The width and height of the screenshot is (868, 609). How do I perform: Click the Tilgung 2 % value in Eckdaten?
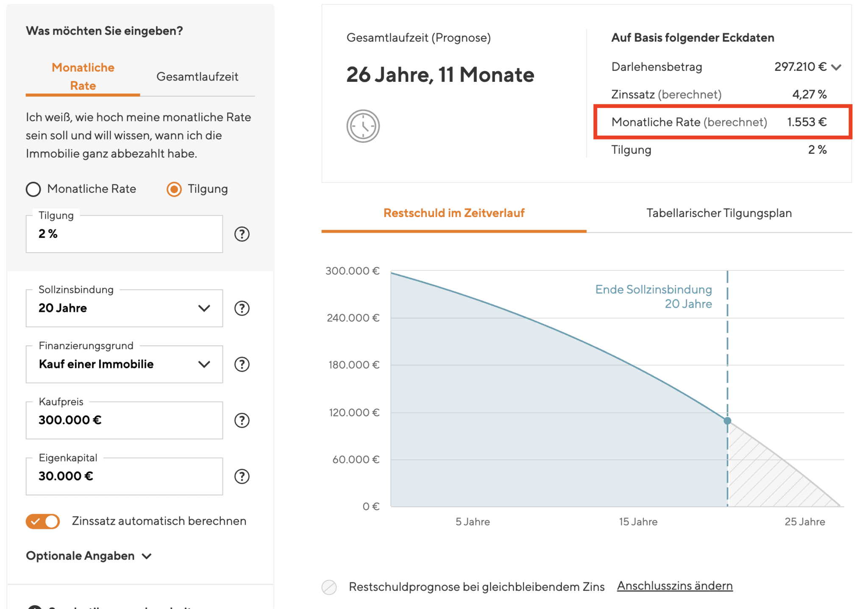(x=817, y=150)
